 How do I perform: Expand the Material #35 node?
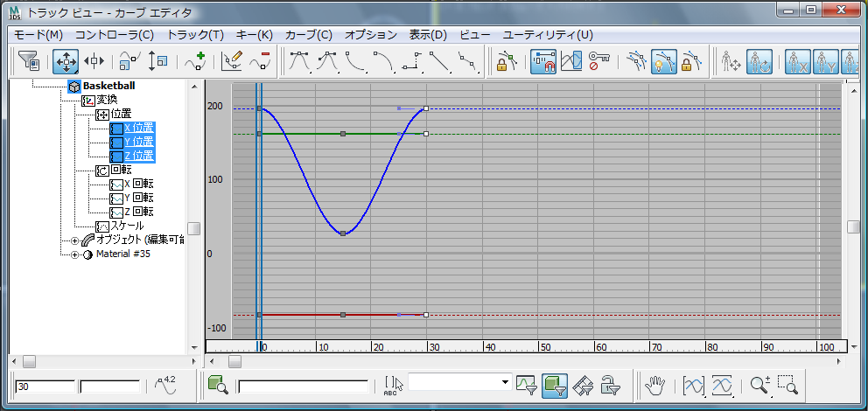[75, 254]
